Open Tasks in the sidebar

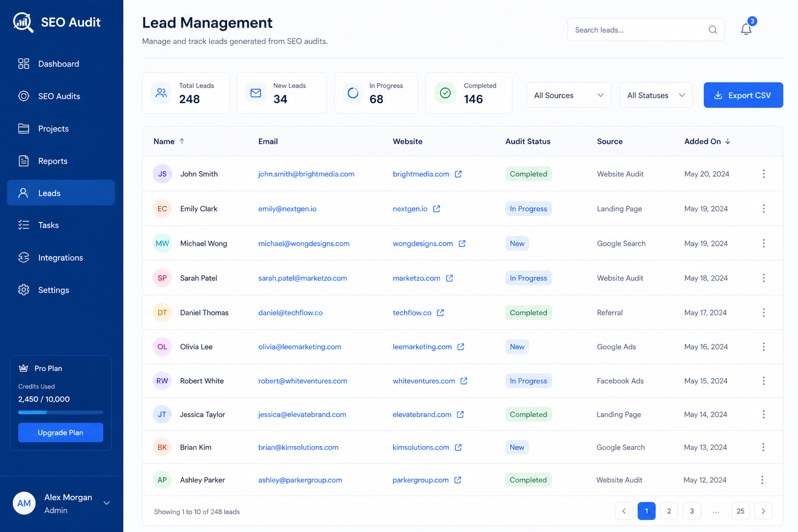click(61, 225)
